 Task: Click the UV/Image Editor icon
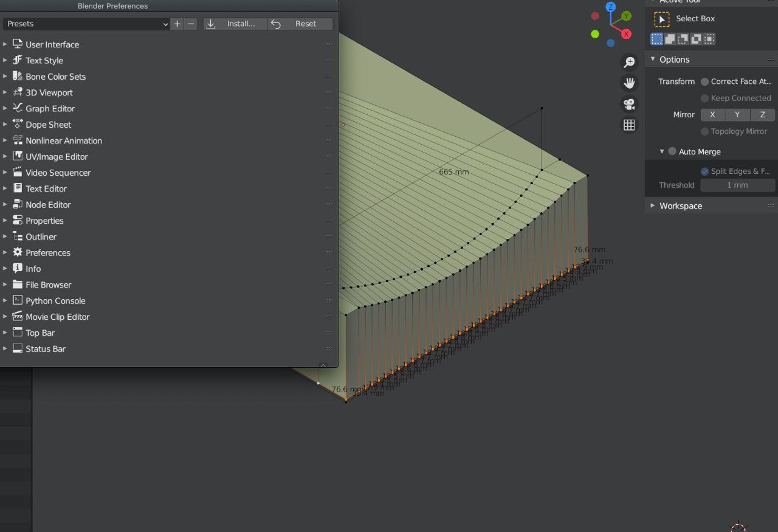(x=18, y=156)
